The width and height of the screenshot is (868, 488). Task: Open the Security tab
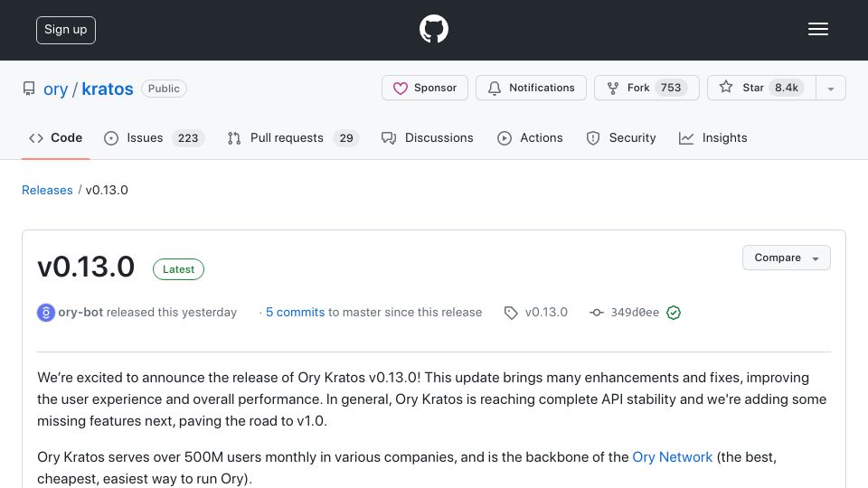click(x=621, y=137)
